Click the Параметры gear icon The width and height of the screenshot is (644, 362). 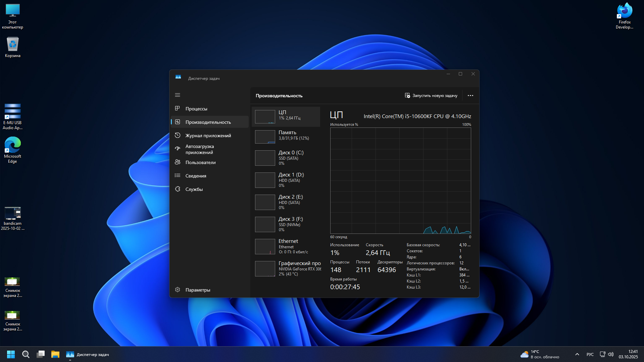178,290
